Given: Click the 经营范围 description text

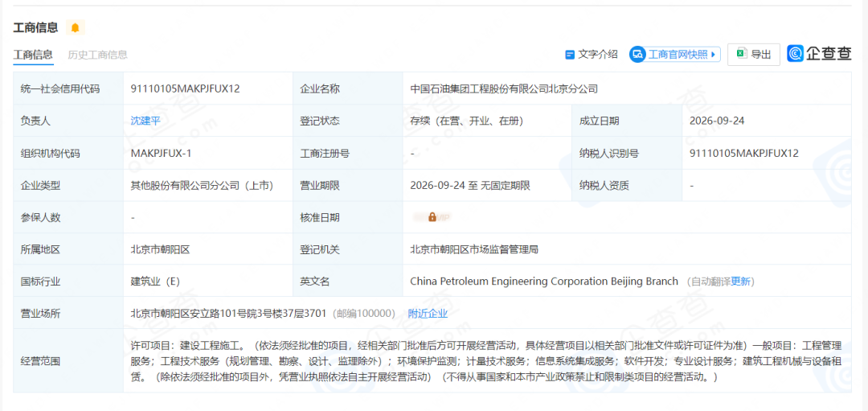Looking at the screenshot, I should click(x=485, y=361).
